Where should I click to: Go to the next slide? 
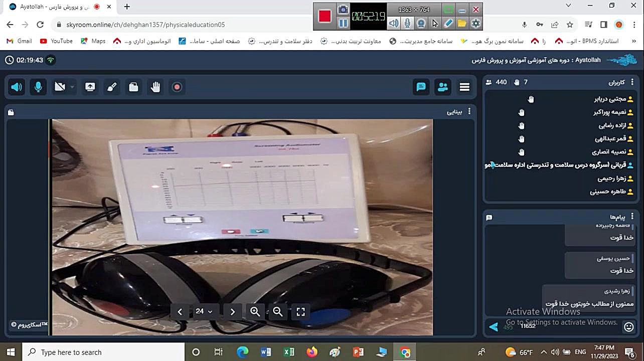click(232, 311)
